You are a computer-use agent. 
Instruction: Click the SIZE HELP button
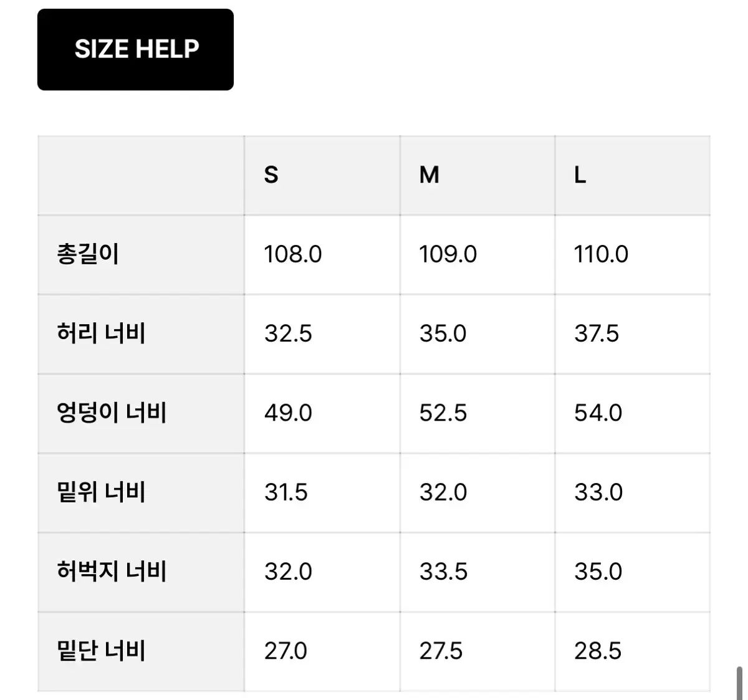[135, 49]
